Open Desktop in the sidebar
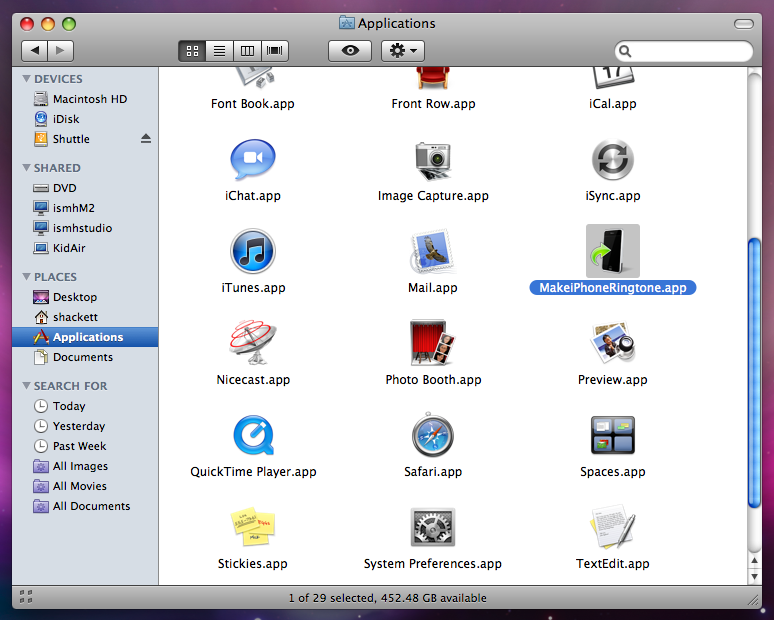This screenshot has width=774, height=620. (x=85, y=297)
